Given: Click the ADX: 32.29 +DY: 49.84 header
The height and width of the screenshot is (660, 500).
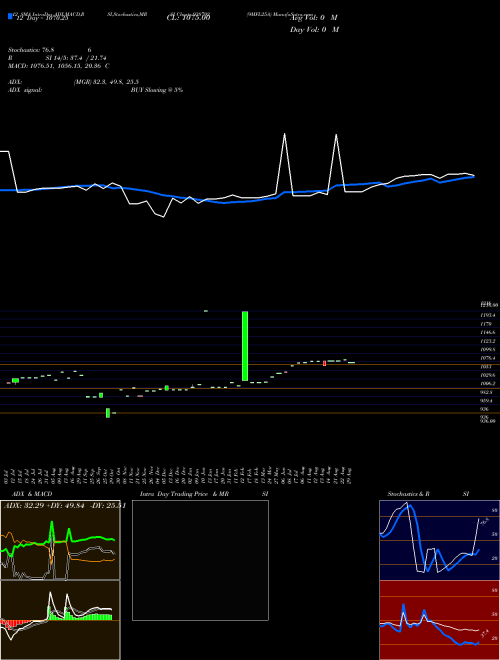Looking at the screenshot, I should (64, 506).
